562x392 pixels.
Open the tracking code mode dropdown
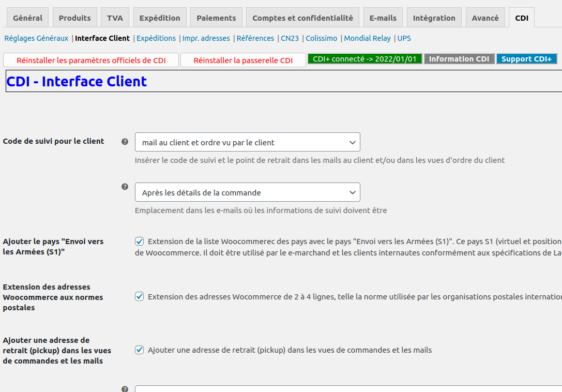(247, 142)
